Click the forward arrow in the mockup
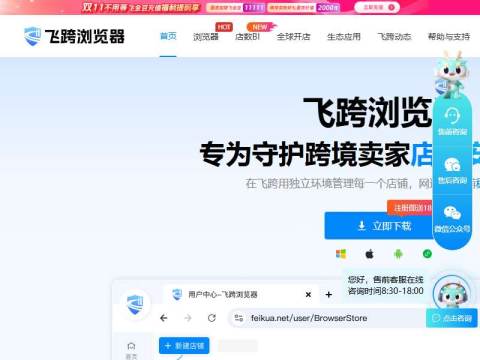 [x=188, y=318]
